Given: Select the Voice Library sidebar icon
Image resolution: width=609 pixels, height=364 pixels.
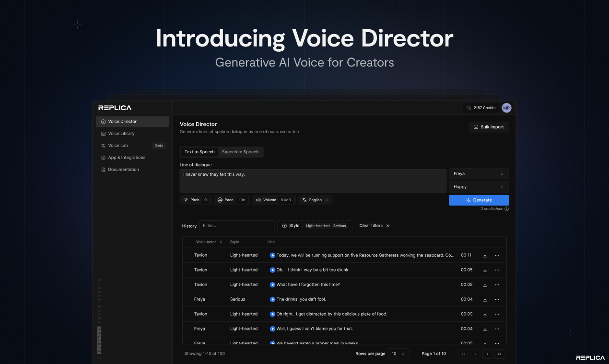Looking at the screenshot, I should pyautogui.click(x=103, y=133).
